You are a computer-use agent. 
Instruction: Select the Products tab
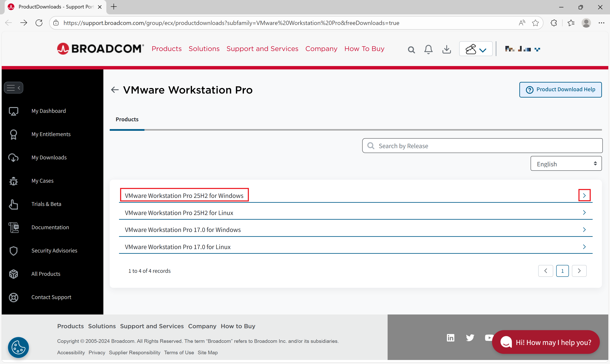pyautogui.click(x=127, y=119)
